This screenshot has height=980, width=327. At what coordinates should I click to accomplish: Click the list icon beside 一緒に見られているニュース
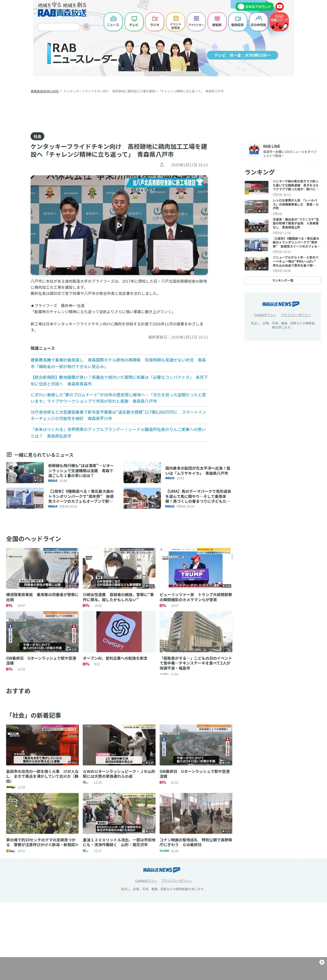point(9,455)
